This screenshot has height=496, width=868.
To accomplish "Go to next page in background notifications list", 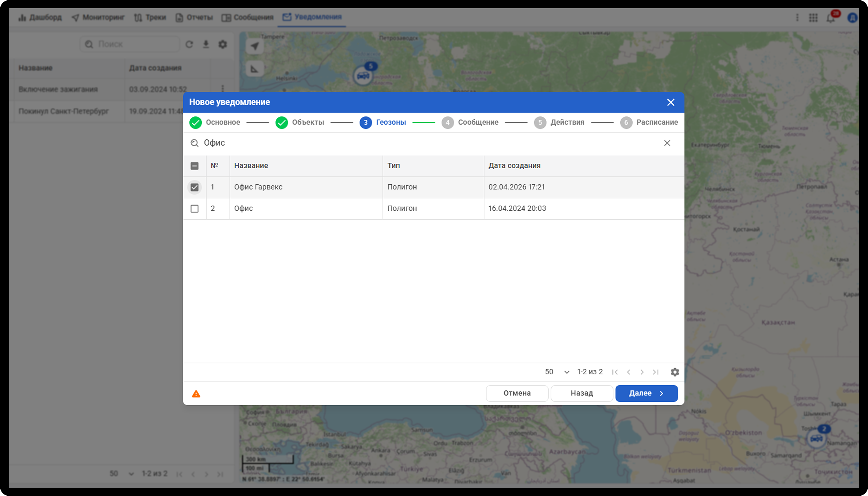I will click(x=207, y=474).
